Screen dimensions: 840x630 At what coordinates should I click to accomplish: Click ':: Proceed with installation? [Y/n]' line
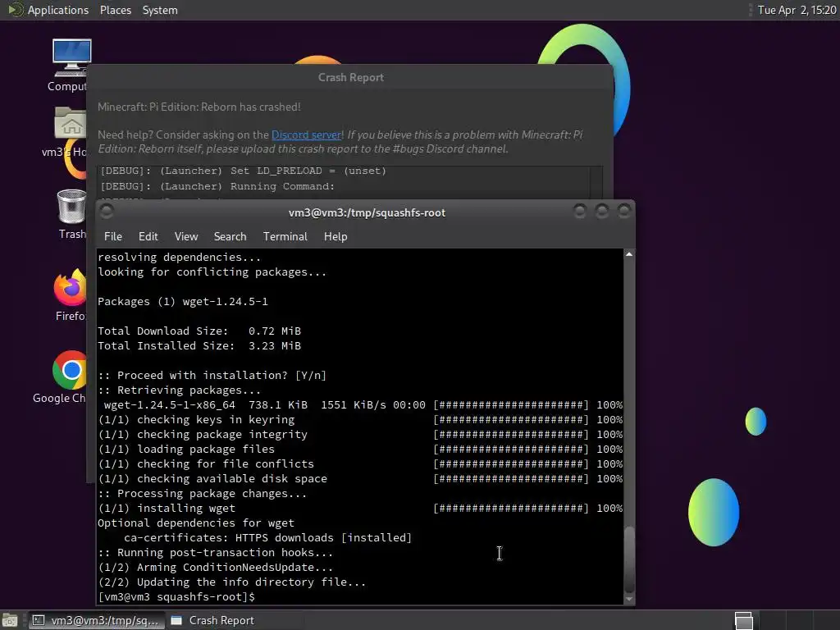[212, 376]
